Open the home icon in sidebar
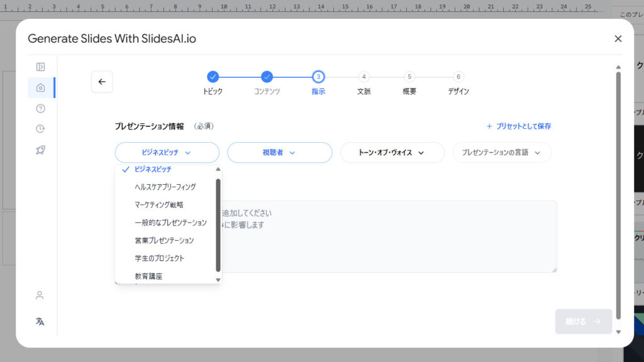The image size is (644, 362). (40, 87)
